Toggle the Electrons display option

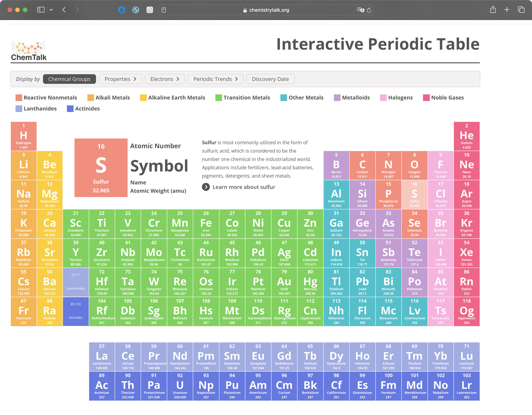click(x=165, y=79)
